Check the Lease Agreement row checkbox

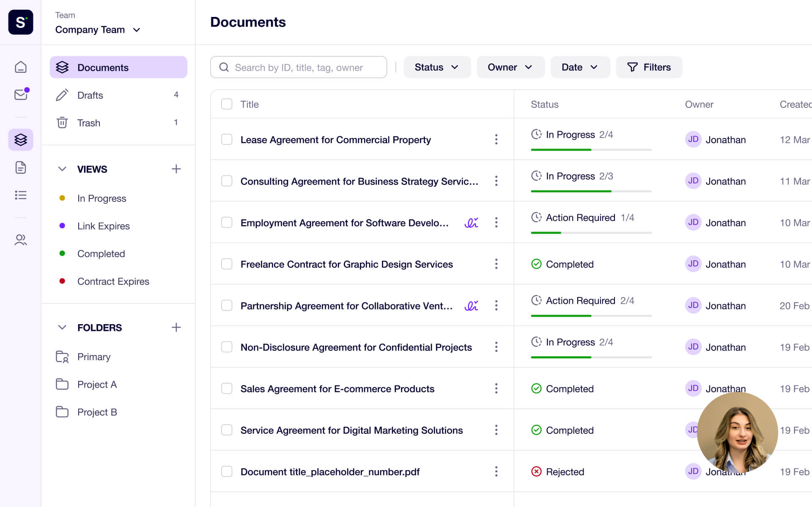(x=227, y=139)
